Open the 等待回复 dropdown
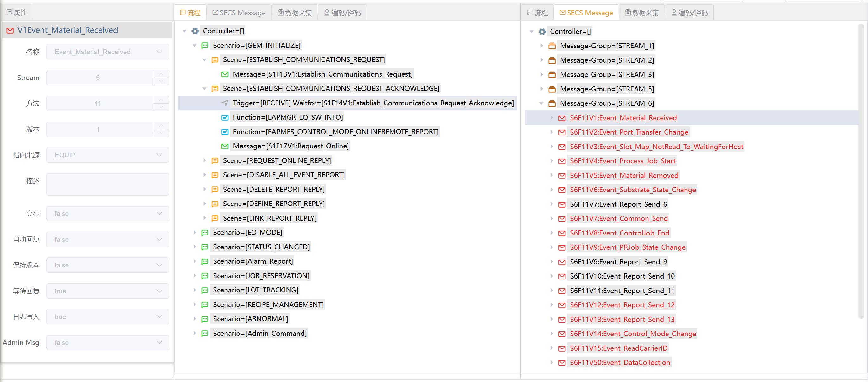 (107, 291)
